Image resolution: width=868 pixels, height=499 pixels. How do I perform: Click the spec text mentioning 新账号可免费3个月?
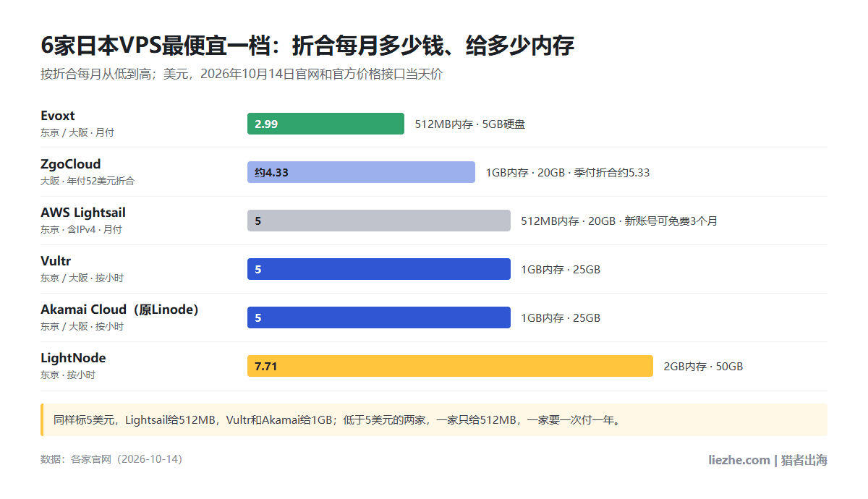pyautogui.click(x=619, y=221)
